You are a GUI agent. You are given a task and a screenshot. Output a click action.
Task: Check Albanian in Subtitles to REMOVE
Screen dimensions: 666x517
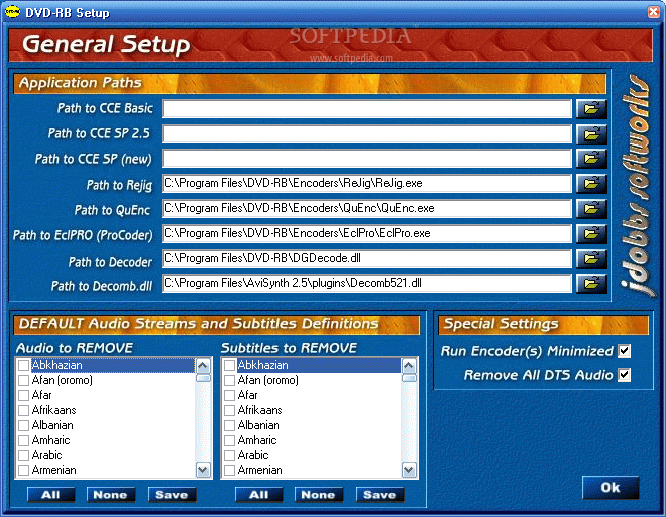[x=230, y=425]
